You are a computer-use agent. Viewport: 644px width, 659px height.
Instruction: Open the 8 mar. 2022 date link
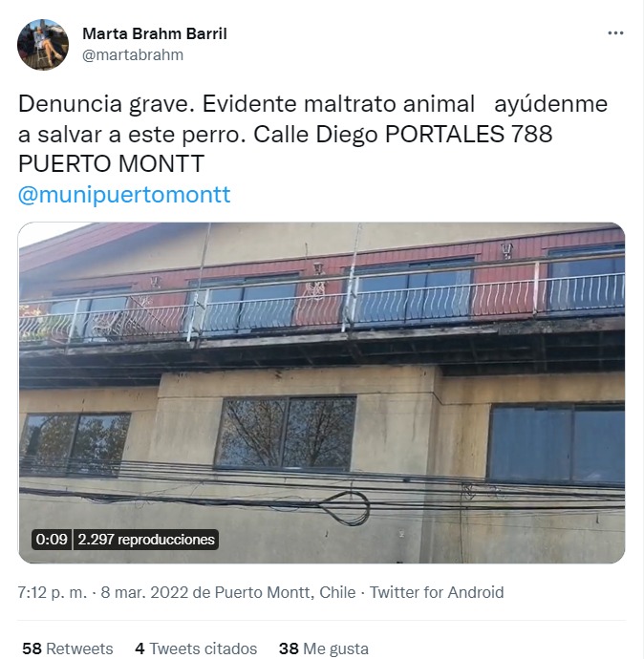pos(144,592)
